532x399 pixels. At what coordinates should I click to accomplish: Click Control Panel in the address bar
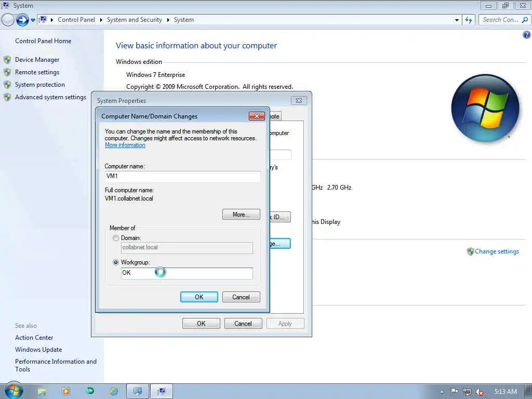[x=76, y=20]
